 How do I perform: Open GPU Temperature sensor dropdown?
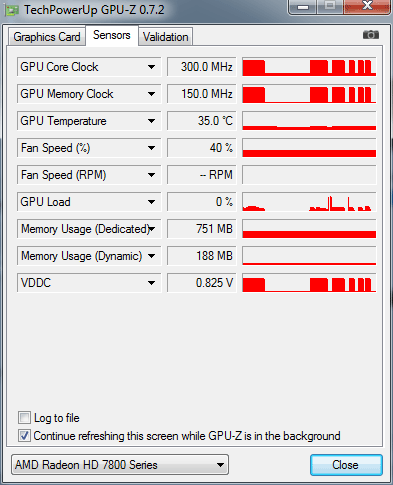click(x=151, y=121)
